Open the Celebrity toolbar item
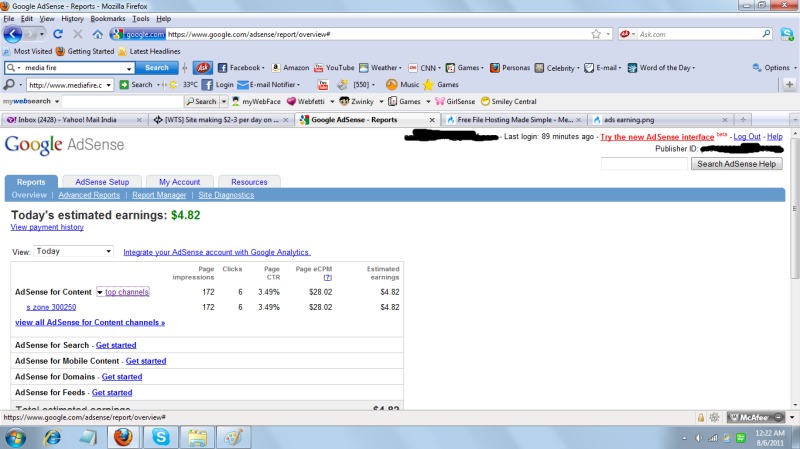This screenshot has width=800, height=449. tap(557, 67)
